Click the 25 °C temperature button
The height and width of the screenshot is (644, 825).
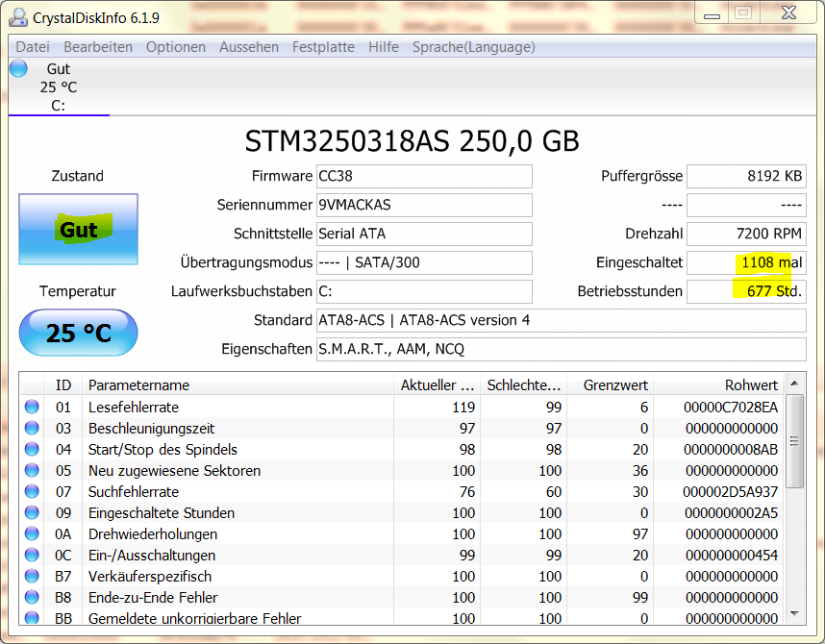[x=79, y=333]
